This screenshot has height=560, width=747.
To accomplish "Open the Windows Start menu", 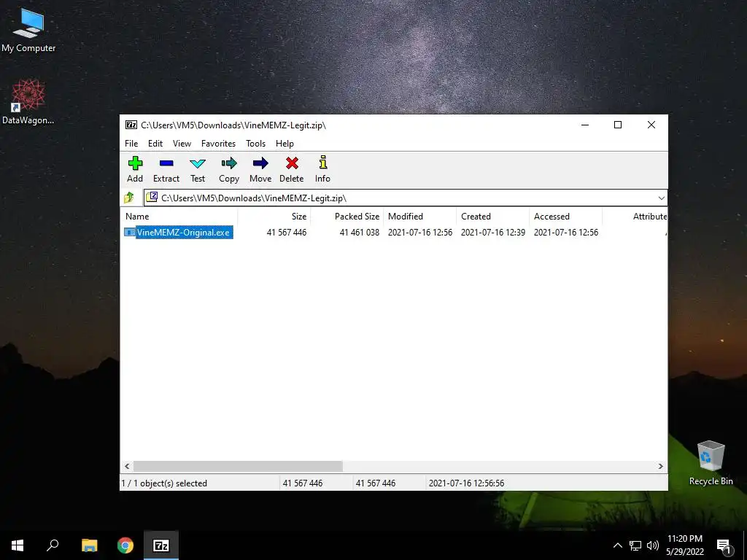I will pos(18,545).
